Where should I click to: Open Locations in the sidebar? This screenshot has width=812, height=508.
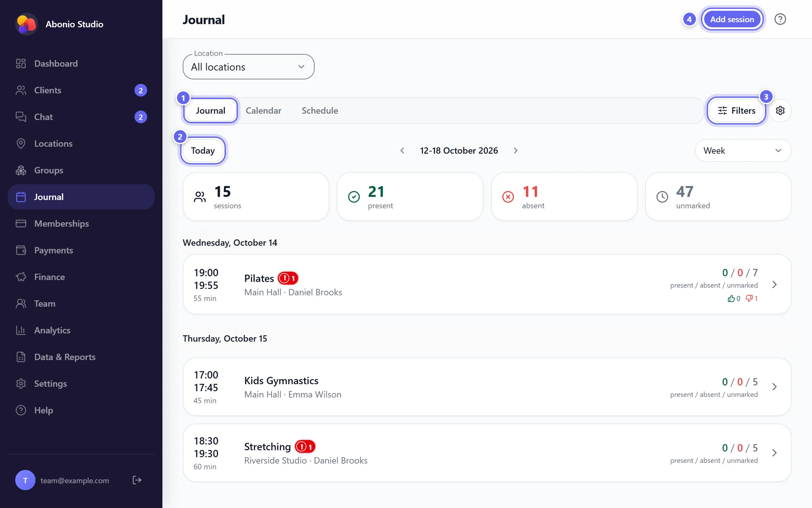coord(81,143)
